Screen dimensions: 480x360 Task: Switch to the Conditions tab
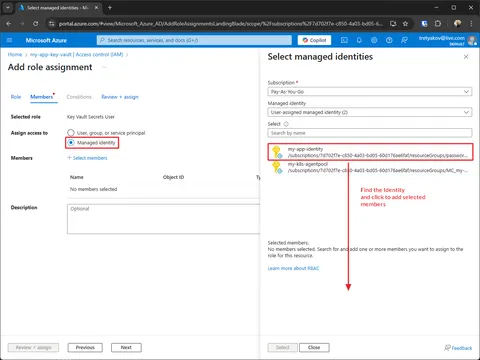coord(79,97)
